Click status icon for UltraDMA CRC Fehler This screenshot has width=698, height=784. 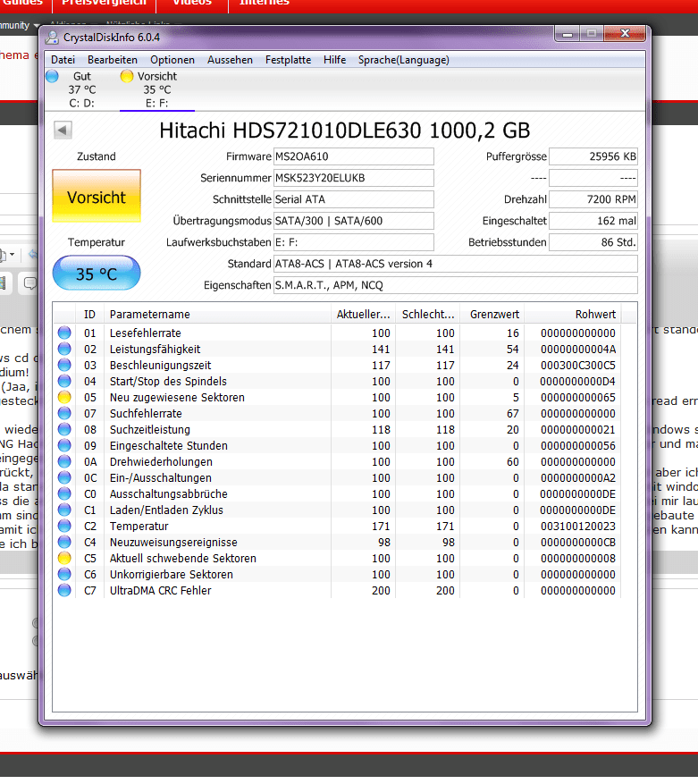pyautogui.click(x=64, y=591)
